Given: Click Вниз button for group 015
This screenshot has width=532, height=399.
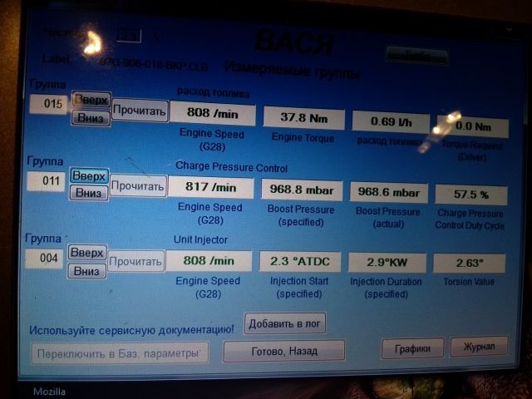Looking at the screenshot, I should (90, 117).
